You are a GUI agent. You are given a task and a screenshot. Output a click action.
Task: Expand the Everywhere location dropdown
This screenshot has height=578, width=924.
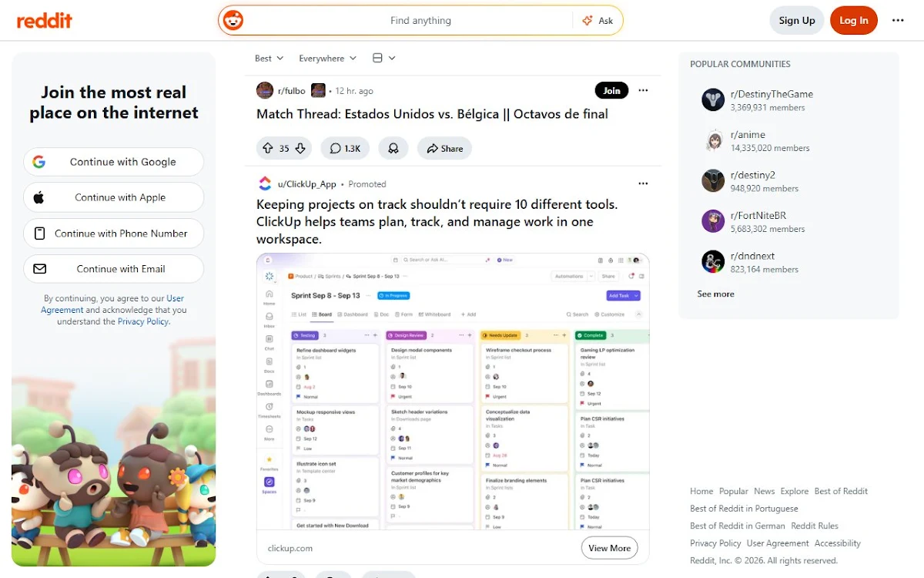point(327,58)
